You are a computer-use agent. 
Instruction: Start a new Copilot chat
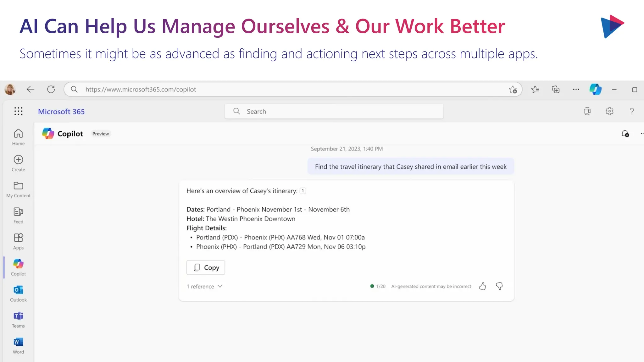pyautogui.click(x=625, y=134)
